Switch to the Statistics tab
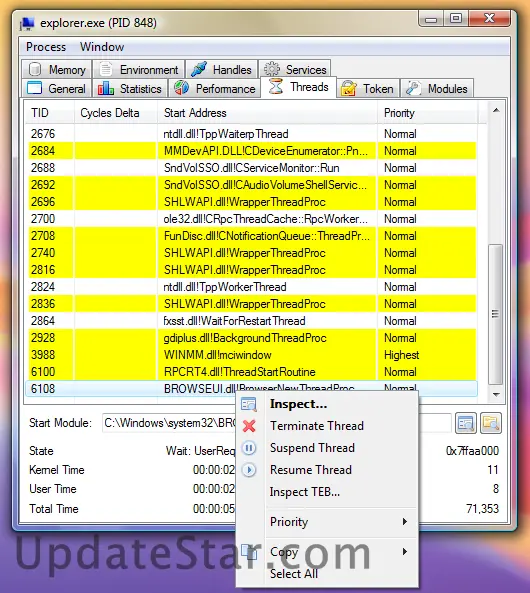 tap(130, 88)
